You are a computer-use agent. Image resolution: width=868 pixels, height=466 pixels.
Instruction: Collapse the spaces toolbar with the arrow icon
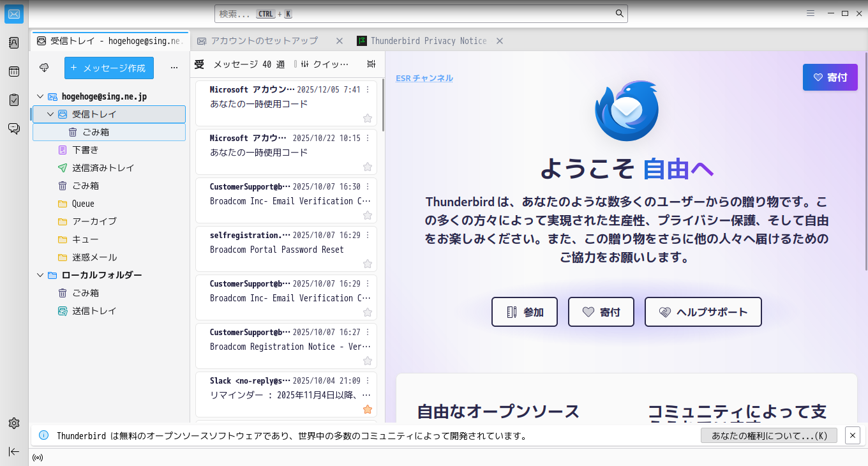click(x=14, y=451)
